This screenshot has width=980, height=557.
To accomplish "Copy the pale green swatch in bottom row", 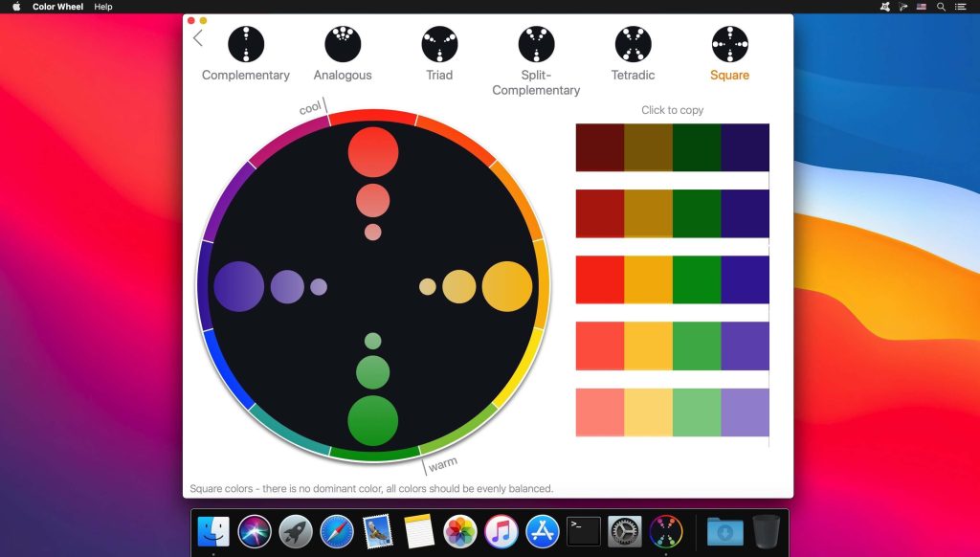I will tap(697, 412).
